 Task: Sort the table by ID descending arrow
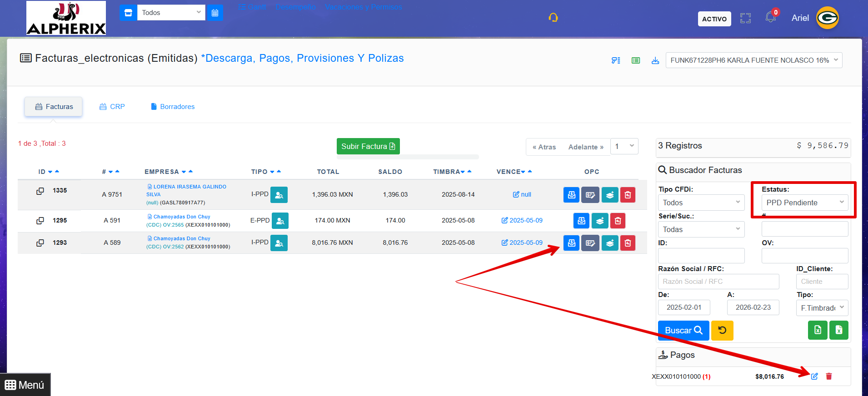[x=50, y=172]
